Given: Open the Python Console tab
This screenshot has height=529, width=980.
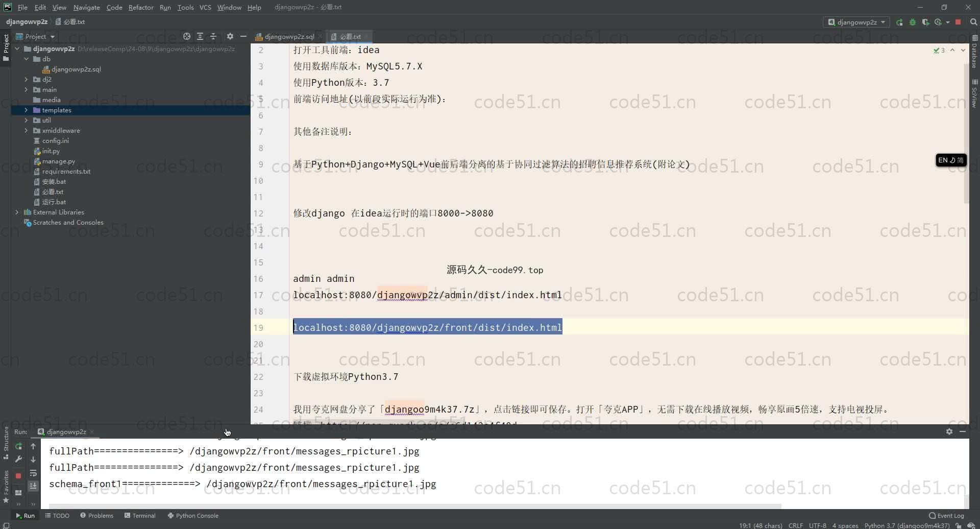Looking at the screenshot, I should pos(193,515).
